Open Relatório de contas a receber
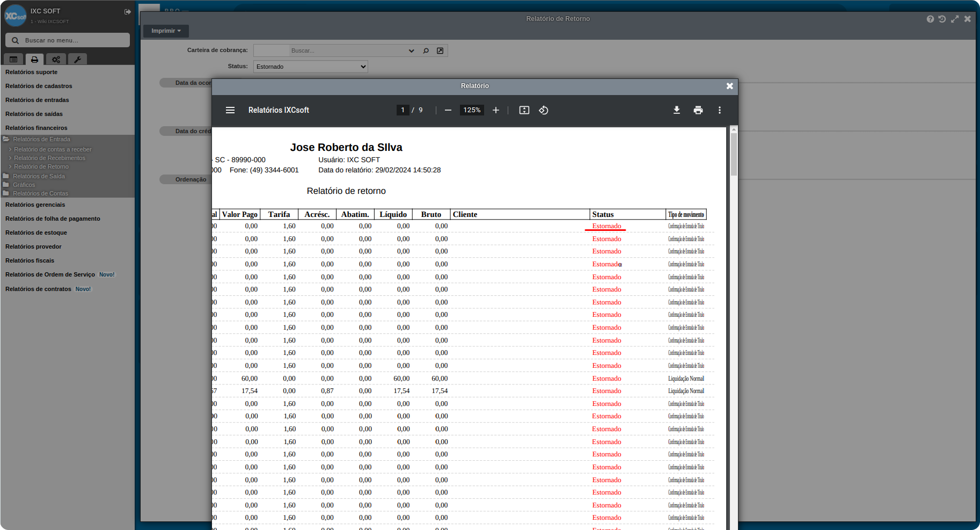 53,149
